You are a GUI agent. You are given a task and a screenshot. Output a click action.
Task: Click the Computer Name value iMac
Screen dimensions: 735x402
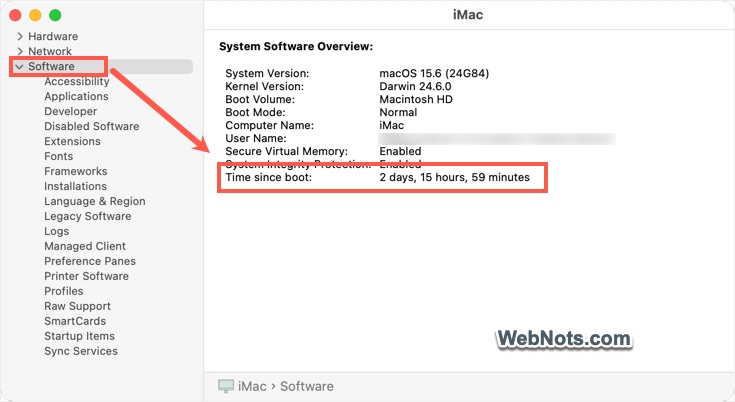point(391,126)
